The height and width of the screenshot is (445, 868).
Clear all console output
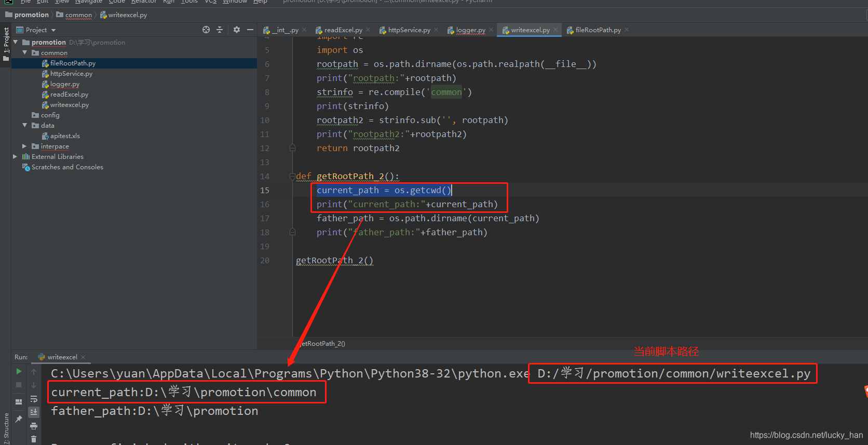tap(34, 439)
